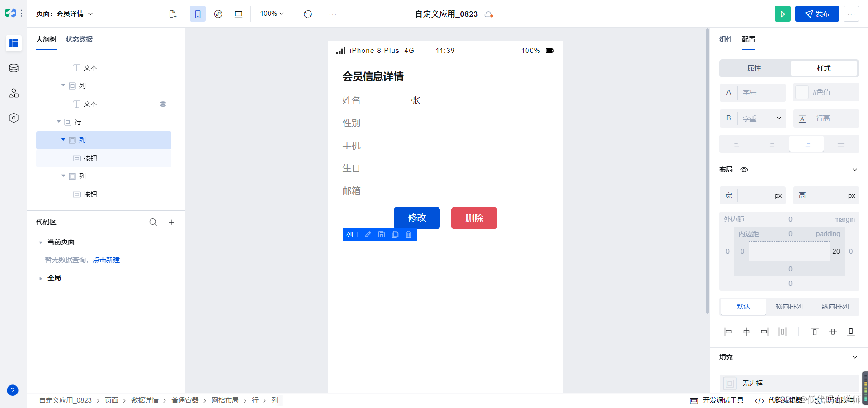Viewport: 868px width, 408px height.
Task: Click 普通容器 in the breadcrumb
Action: 185,400
